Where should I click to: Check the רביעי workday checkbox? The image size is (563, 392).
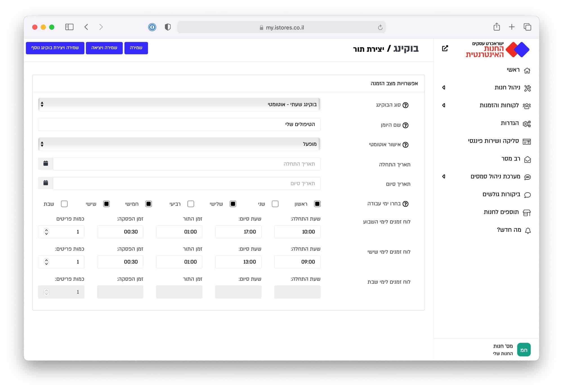point(191,204)
